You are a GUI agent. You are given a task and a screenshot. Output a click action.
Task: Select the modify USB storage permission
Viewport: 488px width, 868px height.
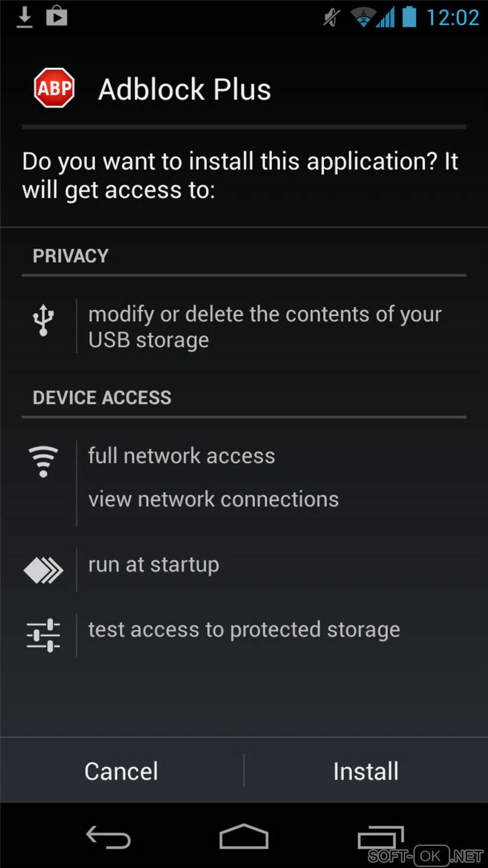click(265, 327)
